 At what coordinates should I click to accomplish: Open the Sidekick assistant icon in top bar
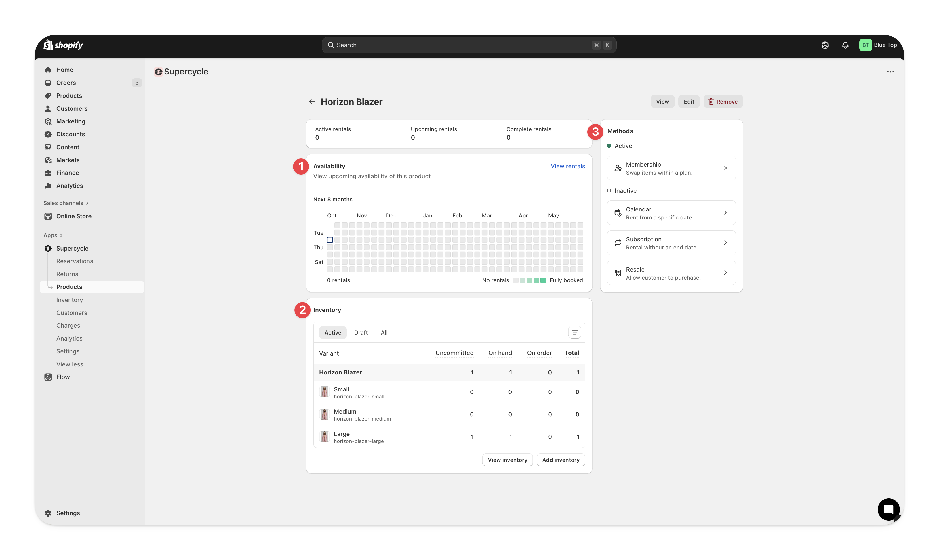pos(825,45)
